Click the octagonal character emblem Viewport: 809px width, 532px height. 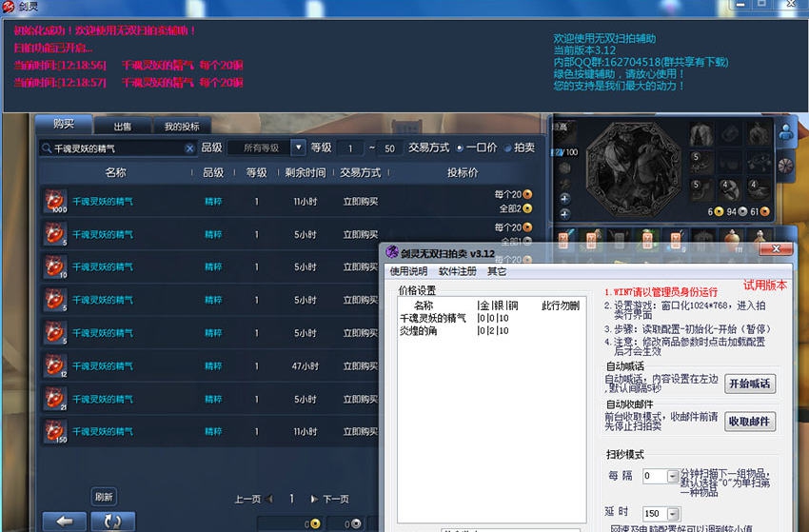pyautogui.click(x=633, y=168)
